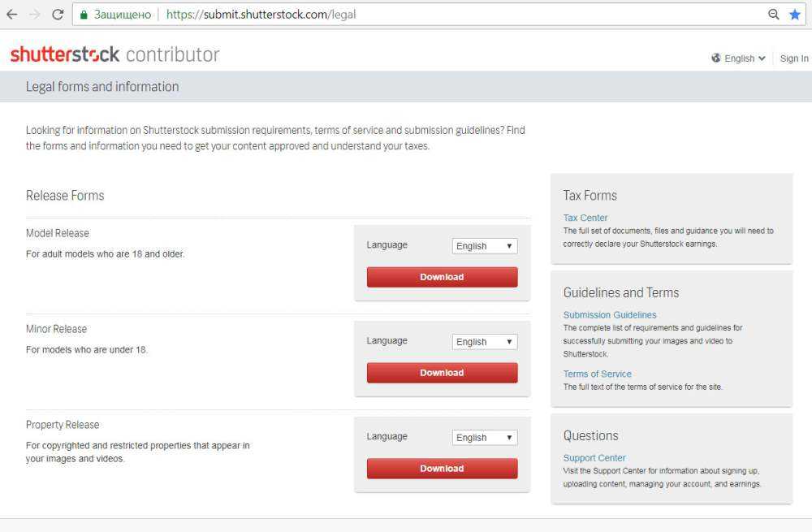Image resolution: width=812 pixels, height=532 pixels.
Task: Click the Shutterstock contributor logo
Action: (x=114, y=54)
